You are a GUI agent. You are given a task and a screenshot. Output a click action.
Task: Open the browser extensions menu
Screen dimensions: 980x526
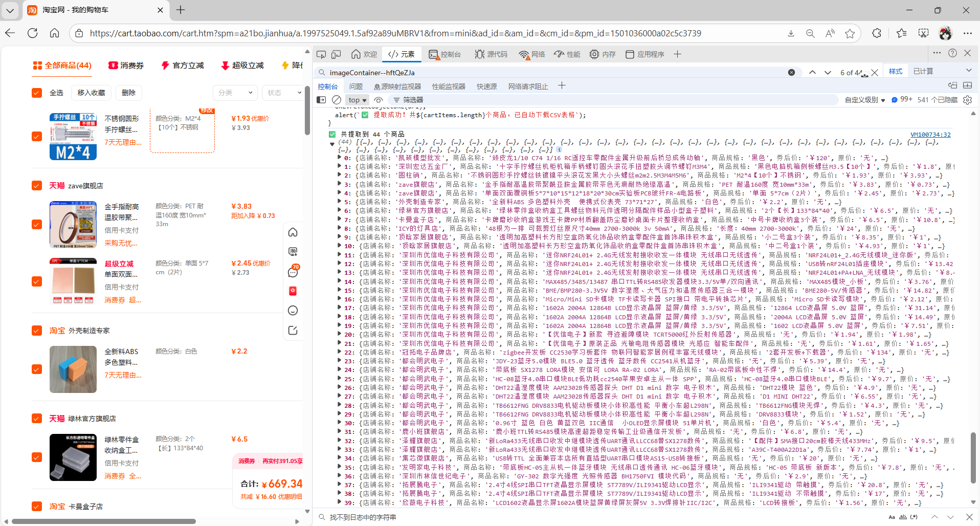(x=877, y=33)
